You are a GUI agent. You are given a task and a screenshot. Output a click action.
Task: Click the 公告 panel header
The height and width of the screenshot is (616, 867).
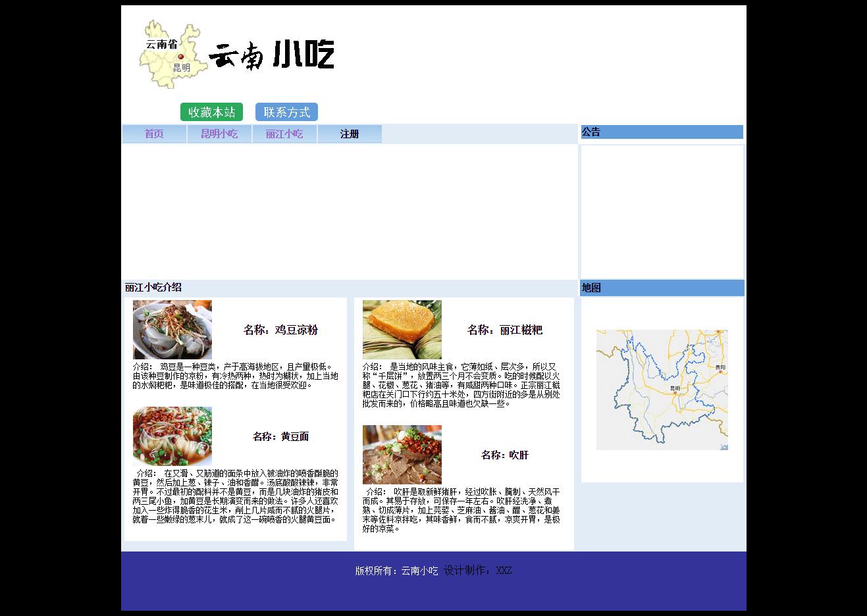point(661,132)
